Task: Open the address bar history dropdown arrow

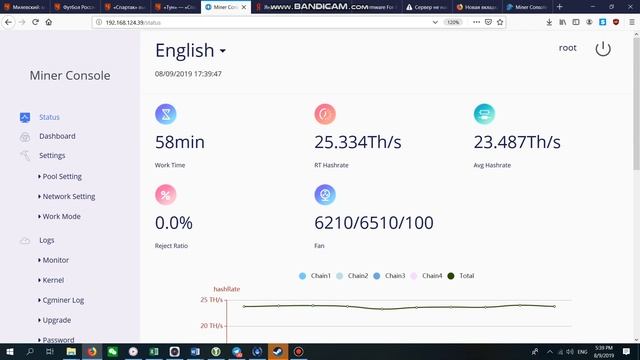Action: pyautogui.click(x=435, y=22)
